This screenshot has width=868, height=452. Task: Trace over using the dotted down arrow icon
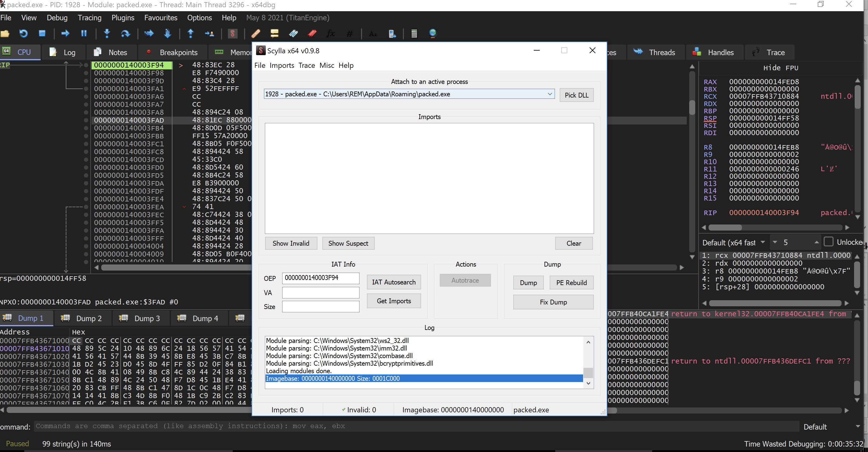[x=168, y=33]
